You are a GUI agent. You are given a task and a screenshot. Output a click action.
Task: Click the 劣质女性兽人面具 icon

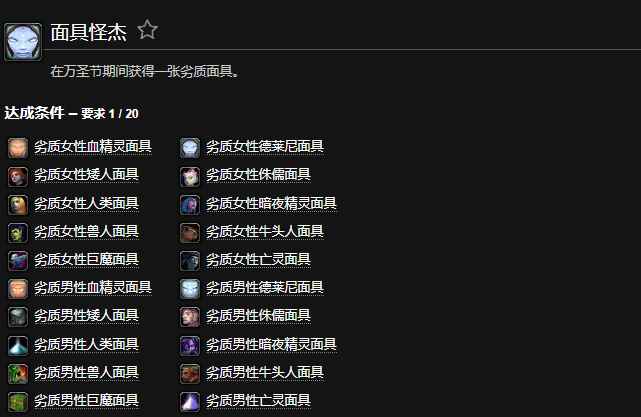click(x=18, y=233)
